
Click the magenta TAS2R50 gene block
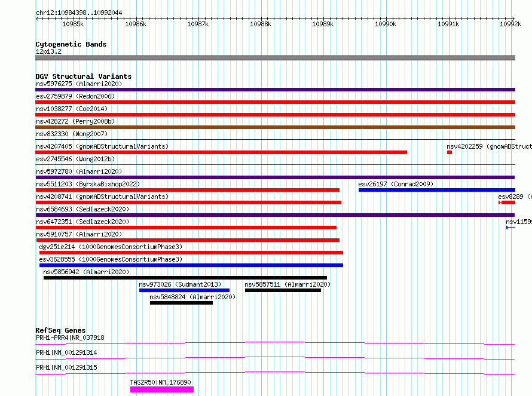[x=162, y=389]
